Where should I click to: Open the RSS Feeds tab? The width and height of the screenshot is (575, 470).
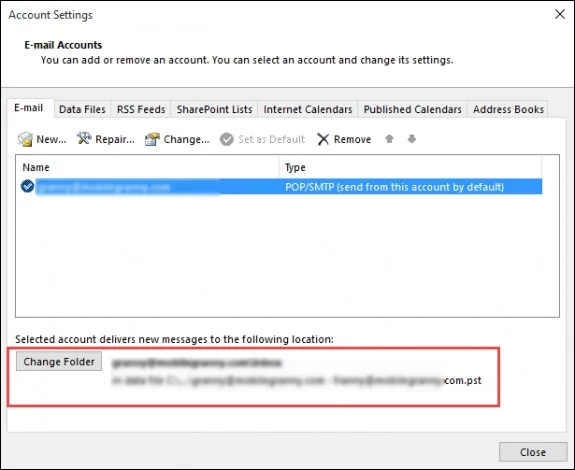[x=141, y=109]
